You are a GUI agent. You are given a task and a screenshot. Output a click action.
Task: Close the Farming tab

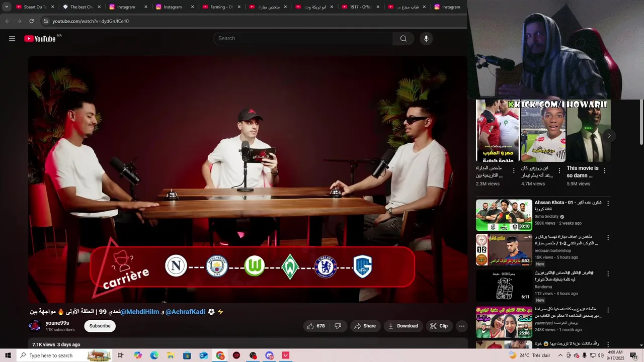pos(239,7)
